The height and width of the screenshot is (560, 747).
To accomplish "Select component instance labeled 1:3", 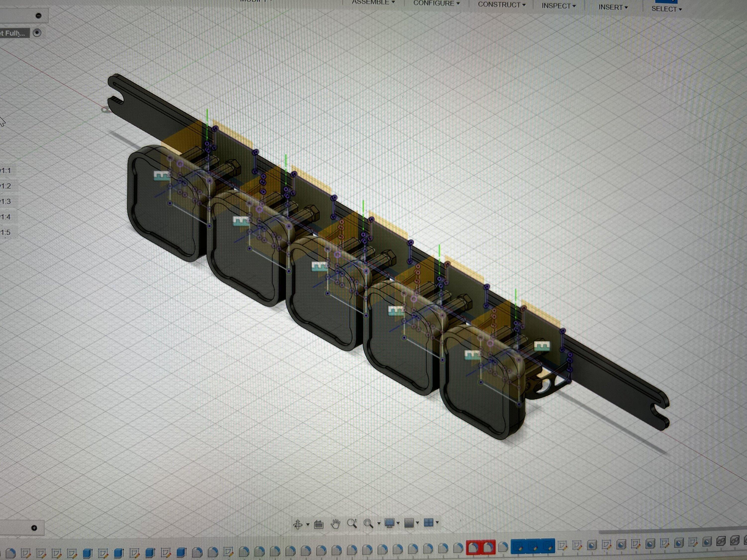I will (x=5, y=202).
